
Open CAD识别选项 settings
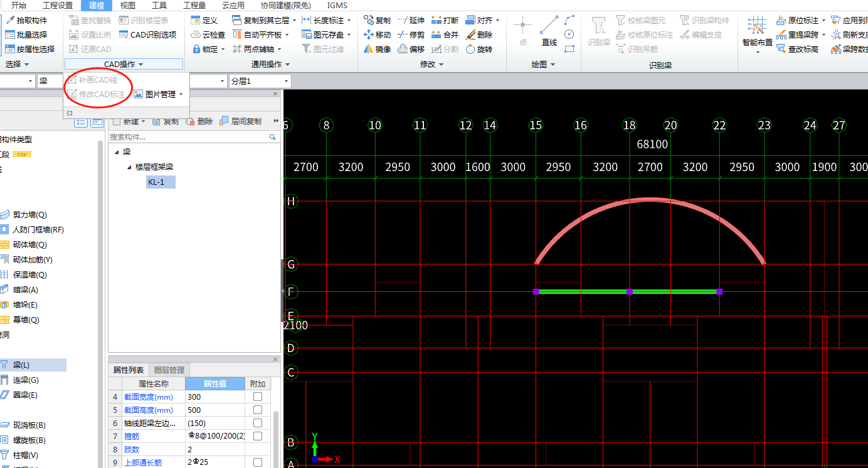point(147,35)
